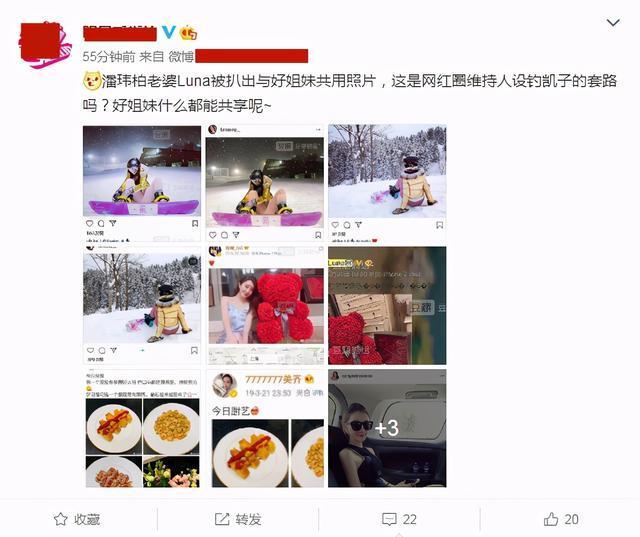Open second night snowboard Instagram screenshot
The width and height of the screenshot is (640, 537).
point(264,183)
